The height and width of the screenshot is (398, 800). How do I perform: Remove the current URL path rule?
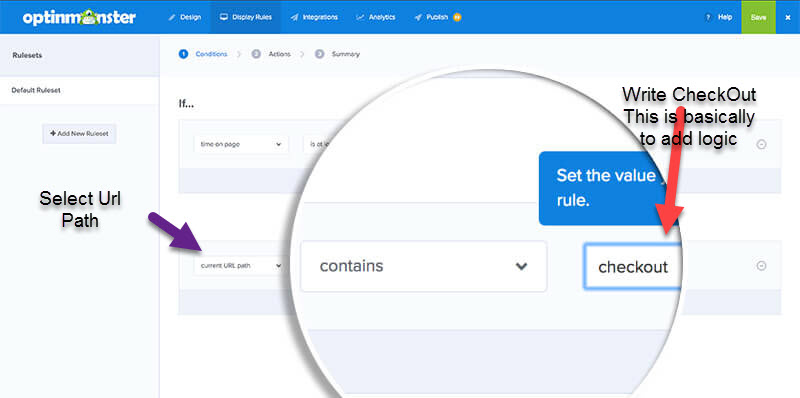(761, 266)
